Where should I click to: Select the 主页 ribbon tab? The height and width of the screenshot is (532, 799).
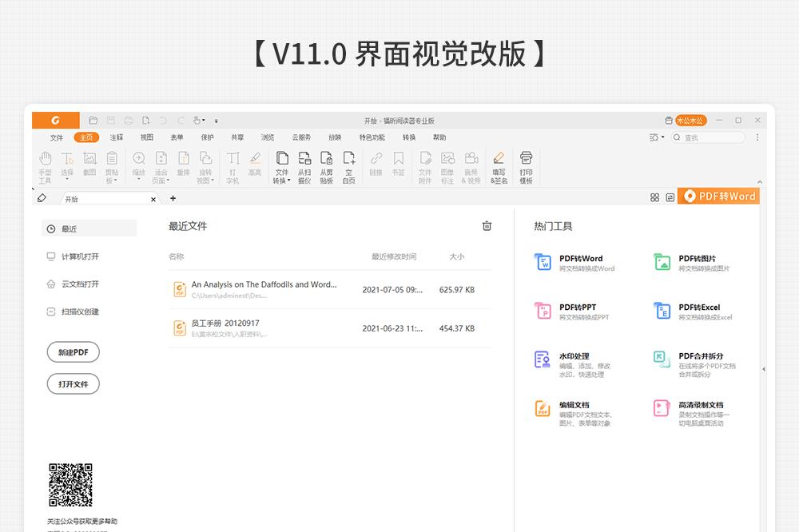pos(86,137)
